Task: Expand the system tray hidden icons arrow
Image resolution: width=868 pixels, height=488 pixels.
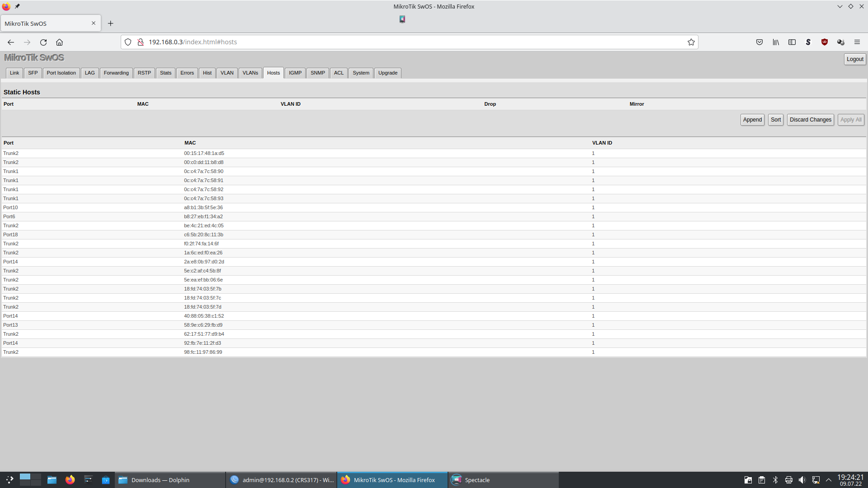Action: (829, 480)
